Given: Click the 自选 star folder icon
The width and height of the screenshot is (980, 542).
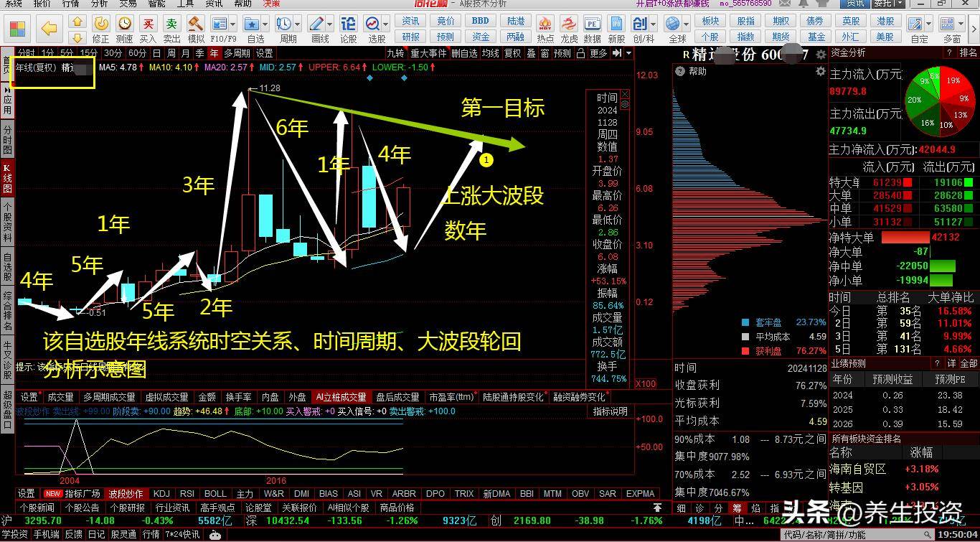Looking at the screenshot, I should 251,24.
